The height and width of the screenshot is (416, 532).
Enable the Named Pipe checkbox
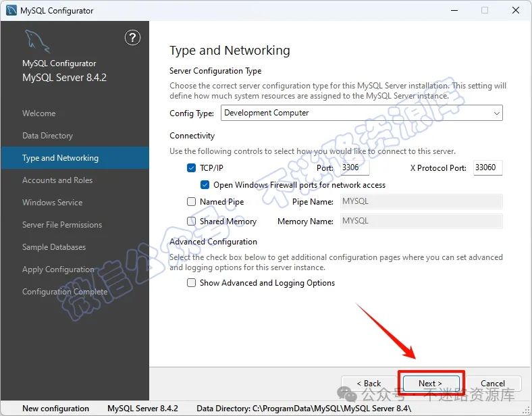[x=191, y=201]
